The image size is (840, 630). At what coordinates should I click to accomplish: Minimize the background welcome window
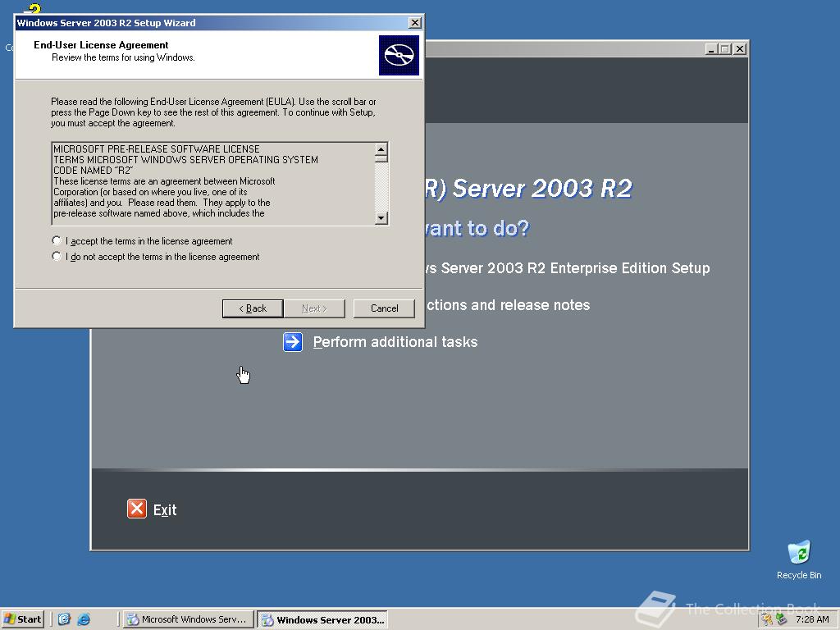click(711, 48)
